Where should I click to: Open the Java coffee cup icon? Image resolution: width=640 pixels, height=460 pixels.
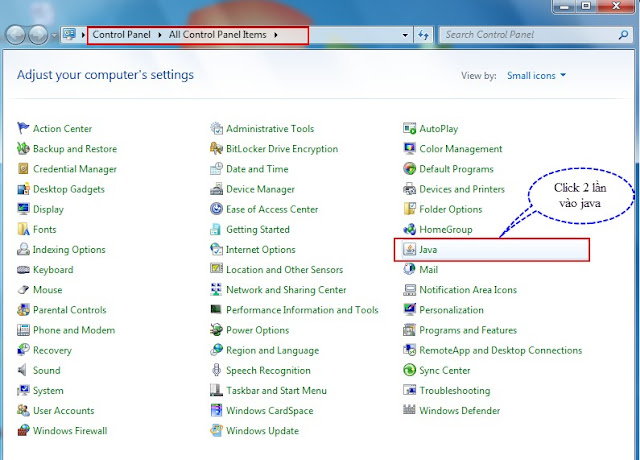pos(409,249)
